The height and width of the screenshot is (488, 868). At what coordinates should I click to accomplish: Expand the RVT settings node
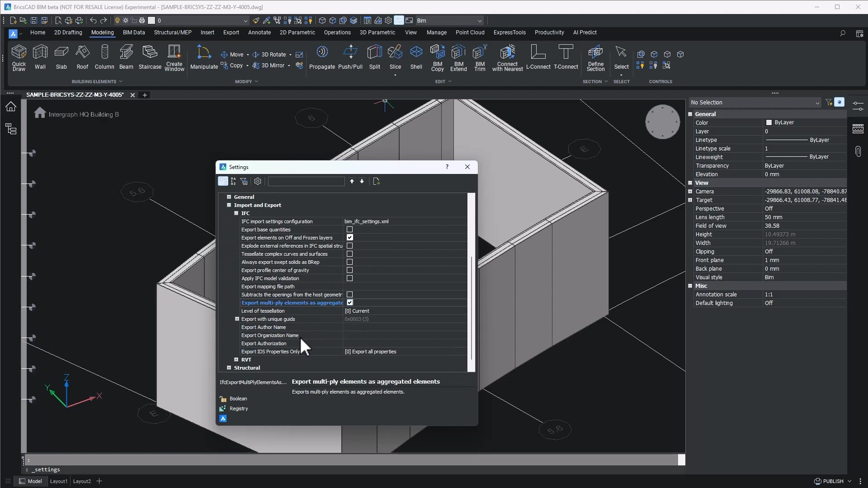click(236, 360)
